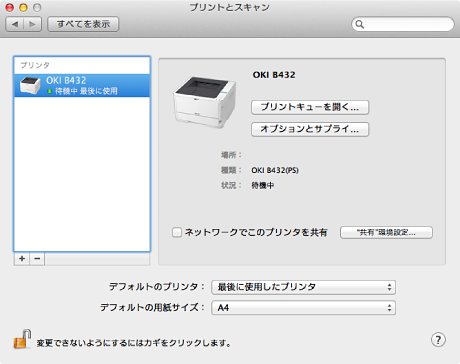
Task: Add a printer with plus button
Action: 22,259
